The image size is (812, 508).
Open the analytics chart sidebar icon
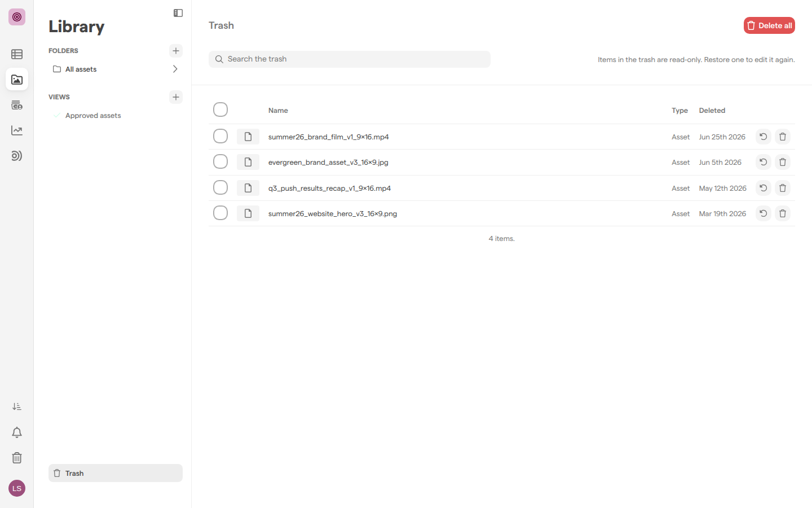[x=17, y=130]
